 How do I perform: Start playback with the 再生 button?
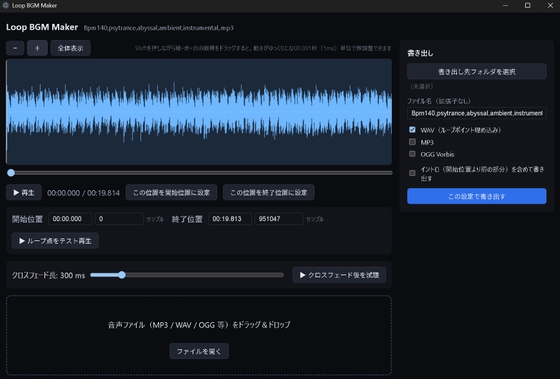(24, 193)
